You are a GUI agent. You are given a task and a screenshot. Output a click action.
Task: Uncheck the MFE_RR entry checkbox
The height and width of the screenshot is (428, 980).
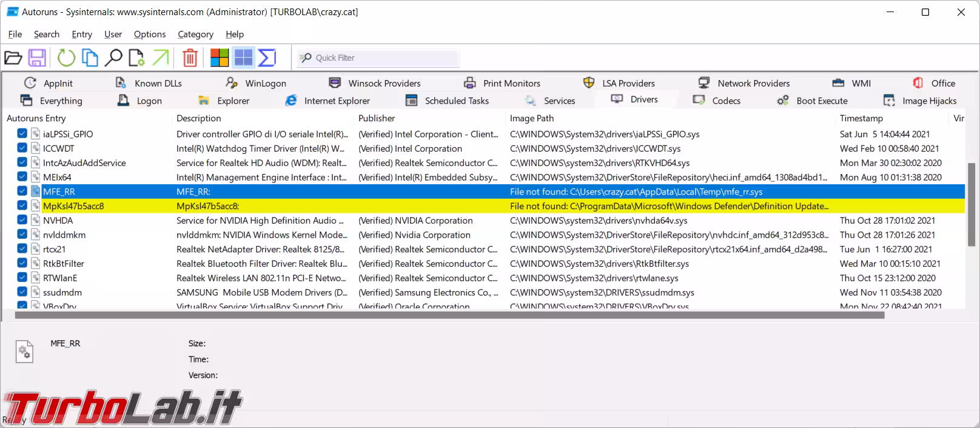pyautogui.click(x=22, y=192)
